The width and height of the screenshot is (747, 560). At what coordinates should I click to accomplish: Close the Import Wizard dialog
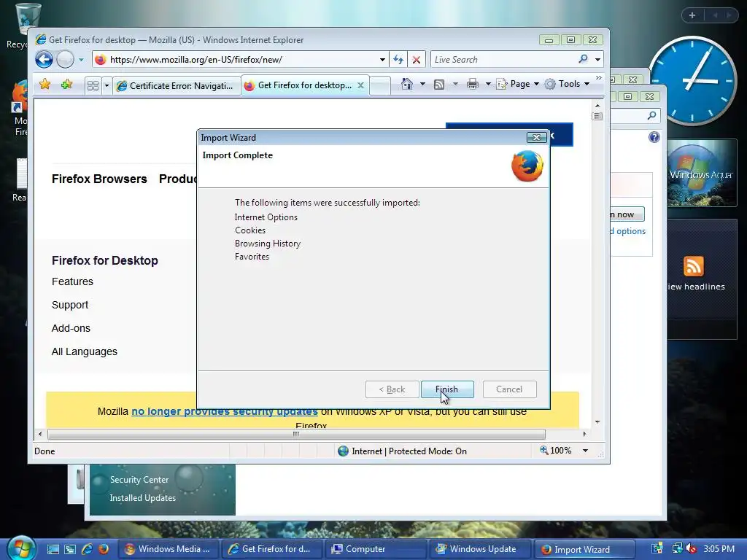point(536,138)
